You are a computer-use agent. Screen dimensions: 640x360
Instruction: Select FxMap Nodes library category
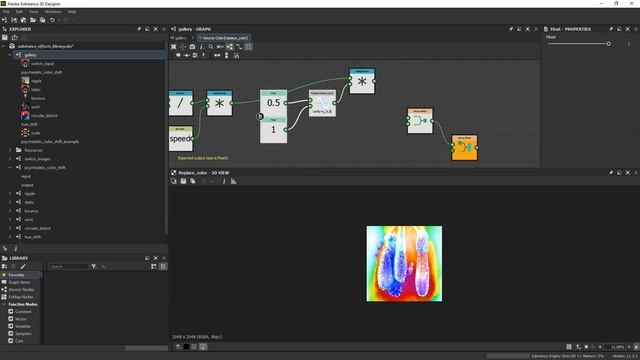pos(21,297)
